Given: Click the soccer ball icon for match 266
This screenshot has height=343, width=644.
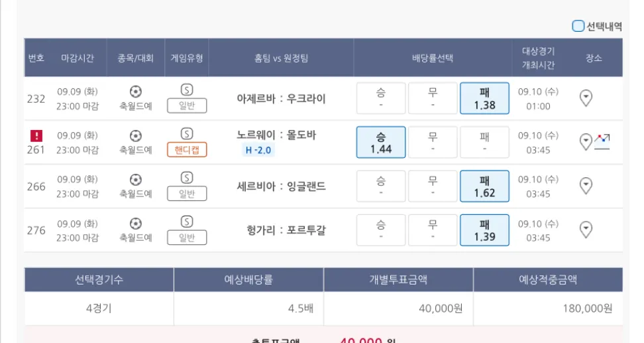Looking at the screenshot, I should (x=136, y=179).
